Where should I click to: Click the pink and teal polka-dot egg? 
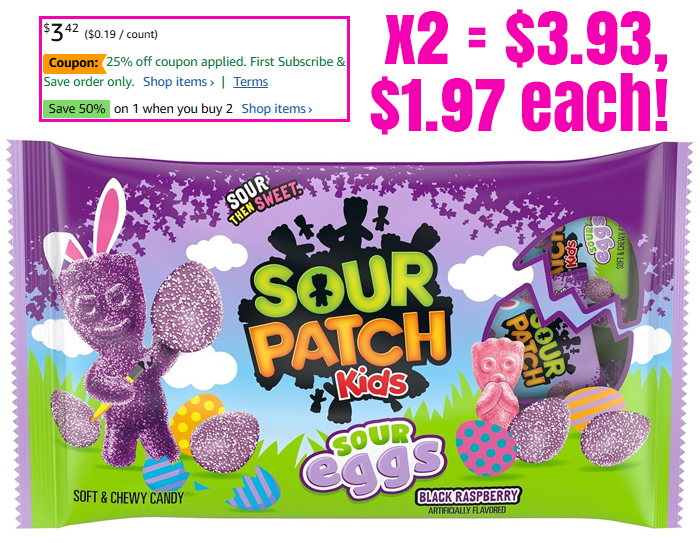coord(484,447)
